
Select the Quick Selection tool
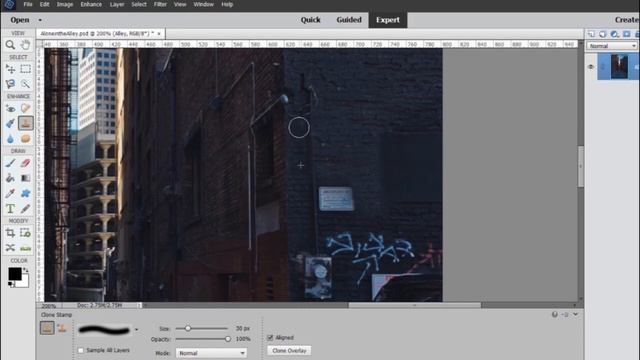25,84
